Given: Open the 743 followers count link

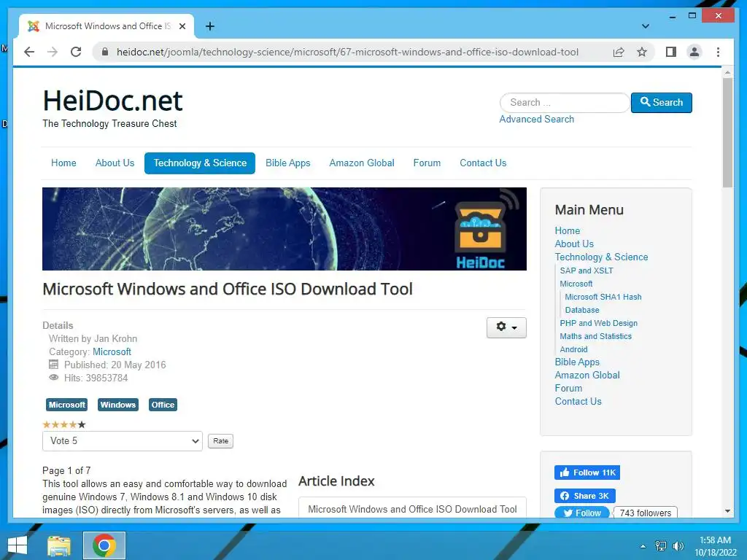Looking at the screenshot, I should (x=645, y=513).
